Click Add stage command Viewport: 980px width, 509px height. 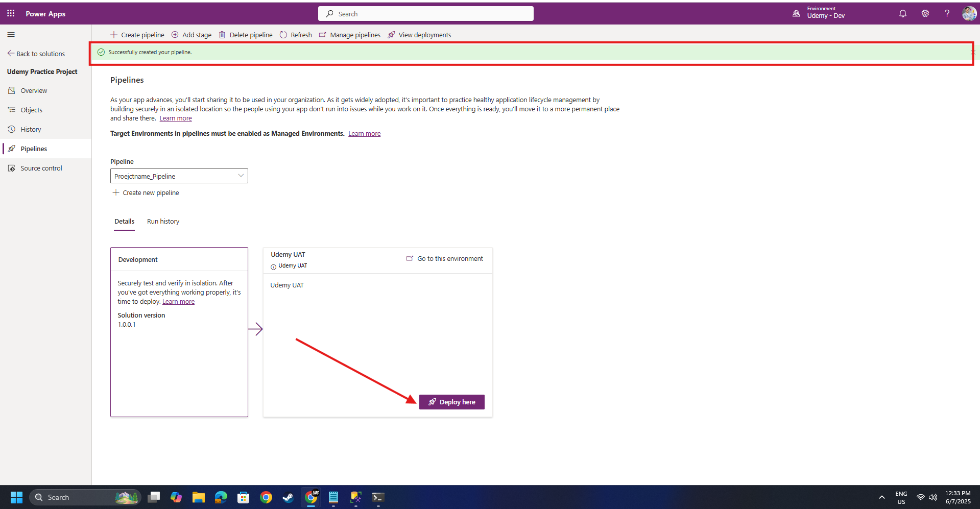[192, 35]
